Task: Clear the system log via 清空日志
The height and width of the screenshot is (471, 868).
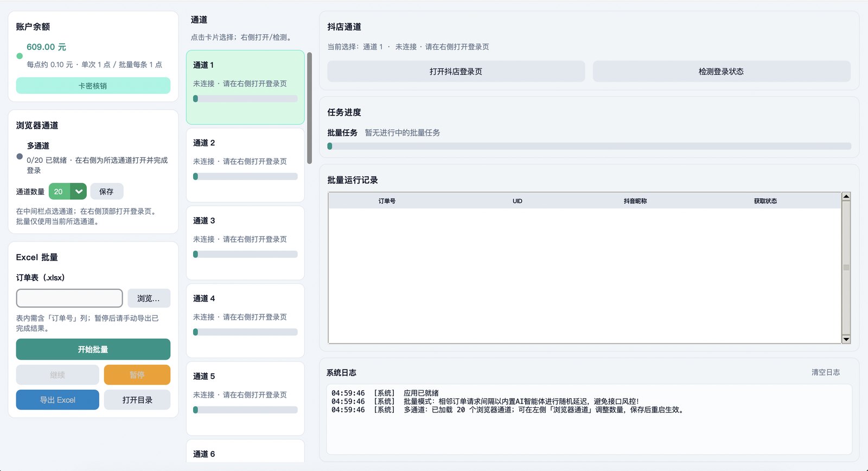Action: point(826,372)
